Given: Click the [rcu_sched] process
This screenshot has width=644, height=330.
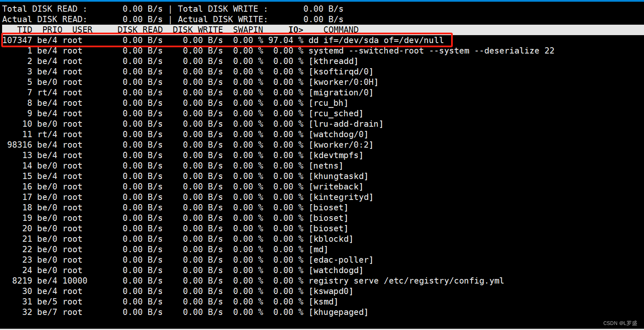Looking at the screenshot, I should tap(336, 113).
